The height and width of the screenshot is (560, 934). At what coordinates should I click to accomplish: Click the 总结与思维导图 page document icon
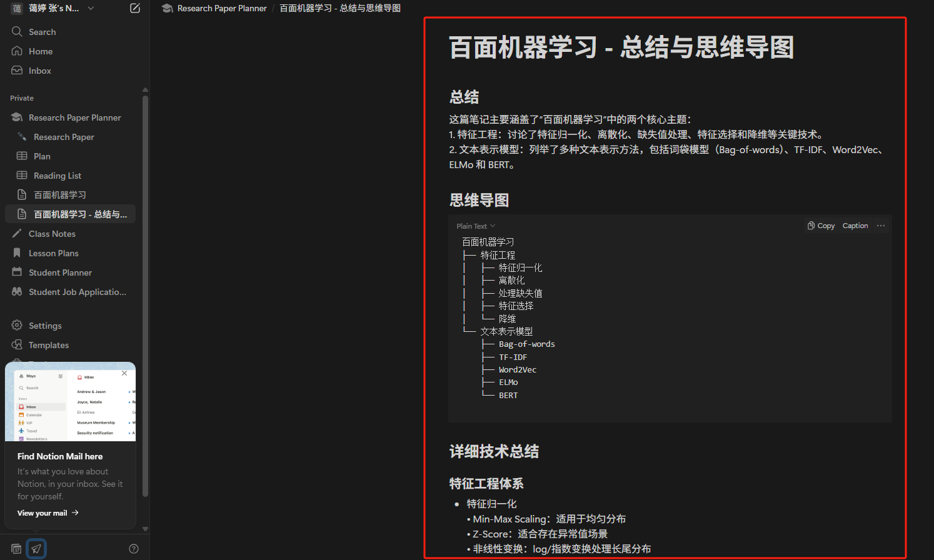tap(22, 214)
